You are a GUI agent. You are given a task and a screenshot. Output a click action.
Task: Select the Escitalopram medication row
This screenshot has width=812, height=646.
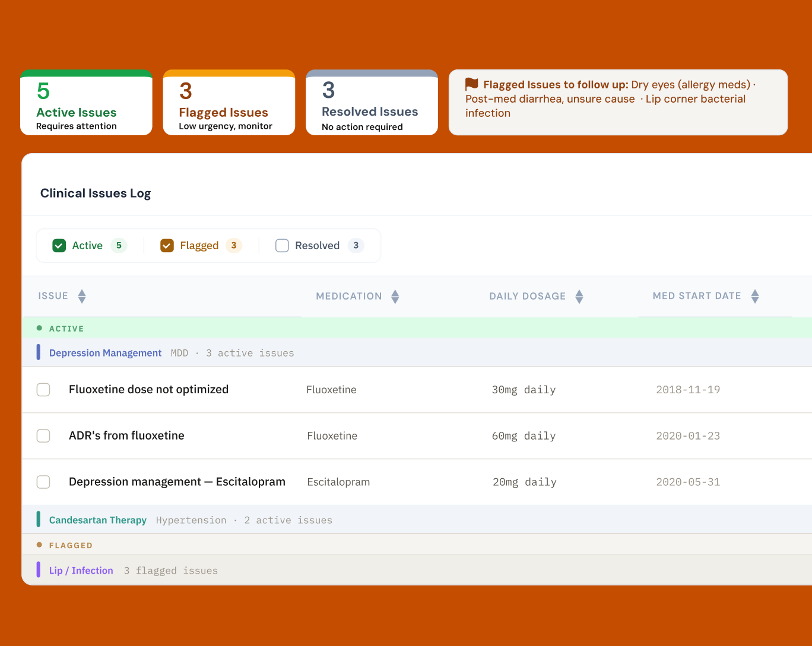tap(177, 482)
